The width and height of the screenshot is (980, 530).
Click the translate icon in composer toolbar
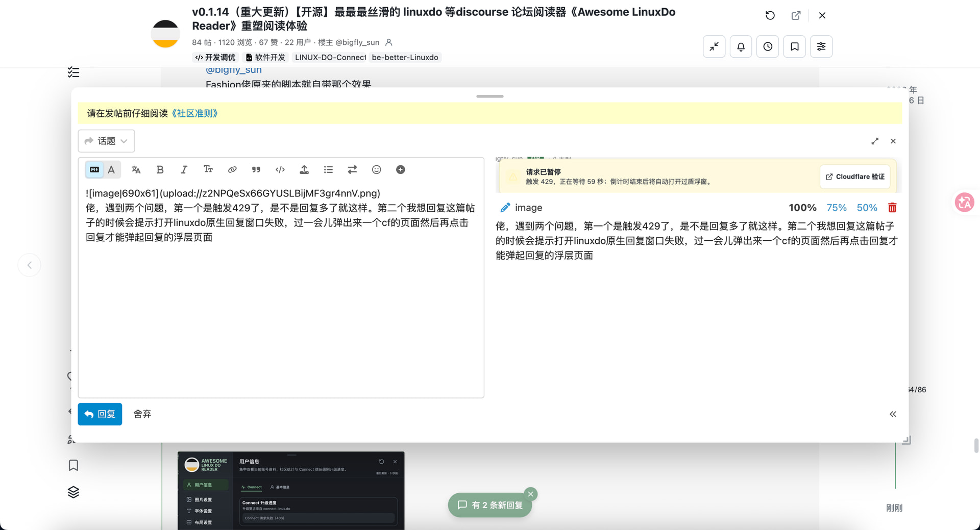tap(136, 170)
